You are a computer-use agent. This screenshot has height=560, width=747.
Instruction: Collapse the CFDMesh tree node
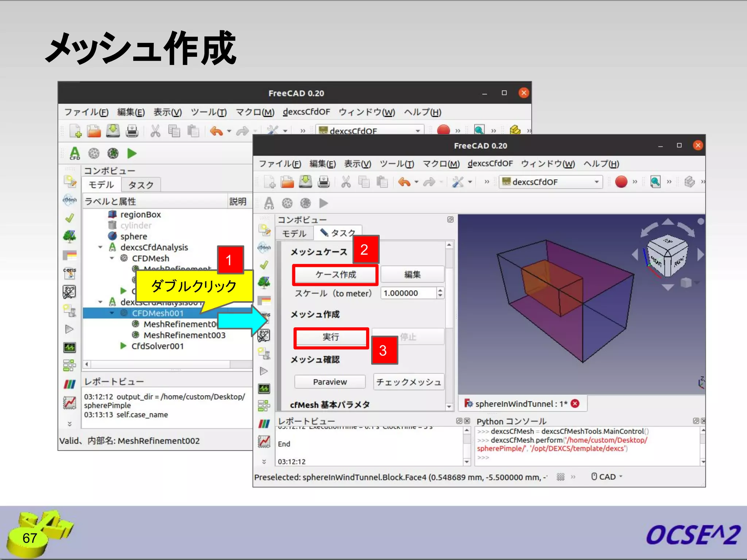112,258
